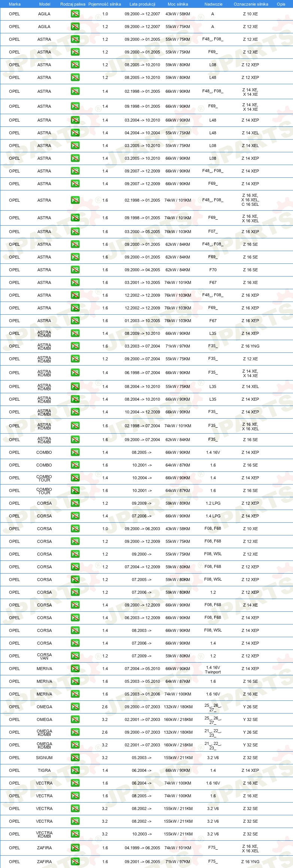Click fuel icon in Omega Kombi 2.6 row

click(75, 732)
